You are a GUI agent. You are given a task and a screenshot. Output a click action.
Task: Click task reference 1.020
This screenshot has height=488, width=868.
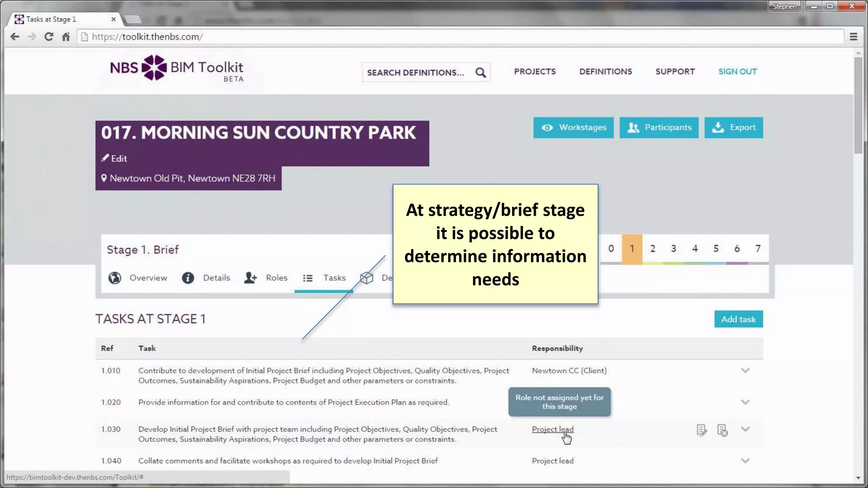[111, 402]
